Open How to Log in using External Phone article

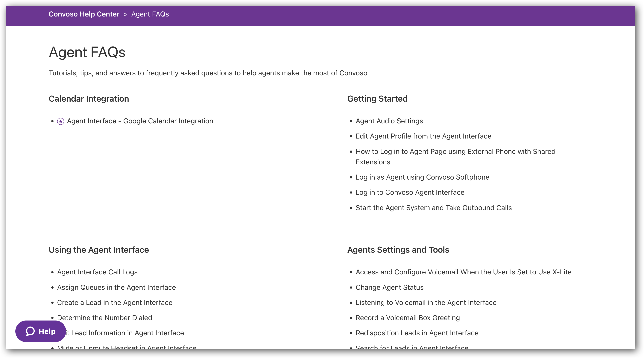point(455,157)
